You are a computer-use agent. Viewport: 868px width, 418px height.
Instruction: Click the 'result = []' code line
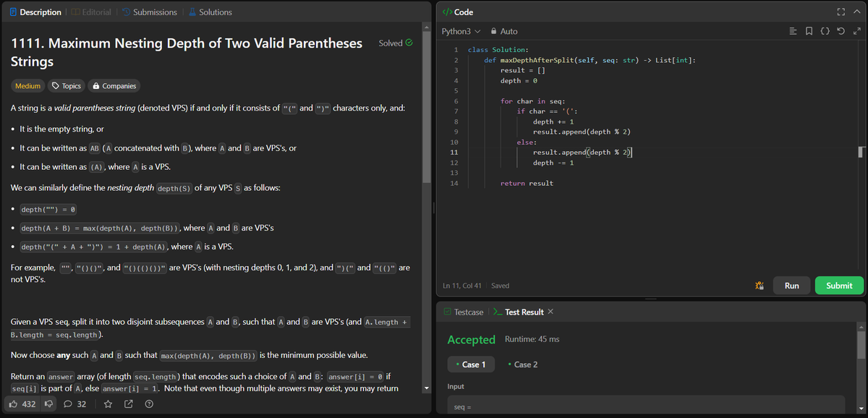tap(522, 70)
